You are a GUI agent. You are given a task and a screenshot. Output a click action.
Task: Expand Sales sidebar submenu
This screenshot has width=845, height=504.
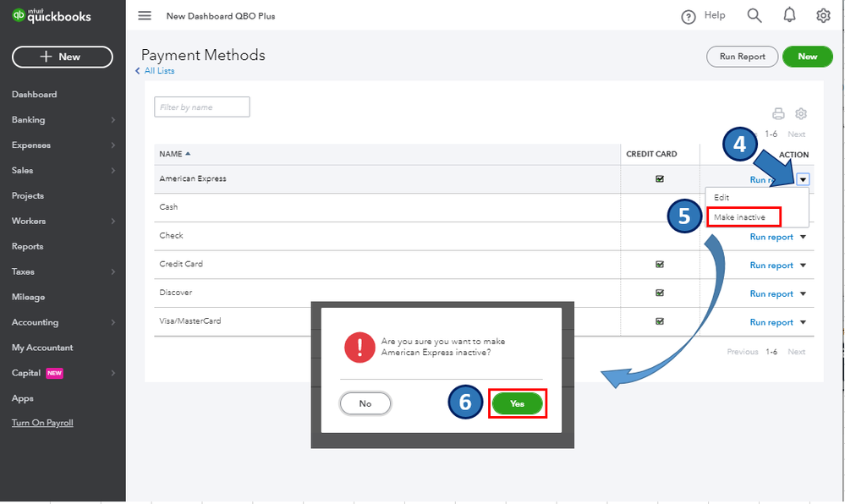click(113, 170)
